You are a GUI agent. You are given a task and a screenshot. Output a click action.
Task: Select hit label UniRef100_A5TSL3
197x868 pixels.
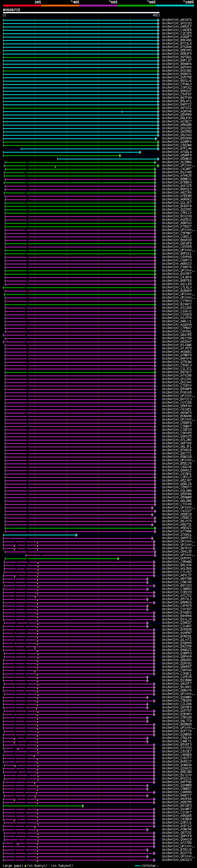(x=176, y=599)
